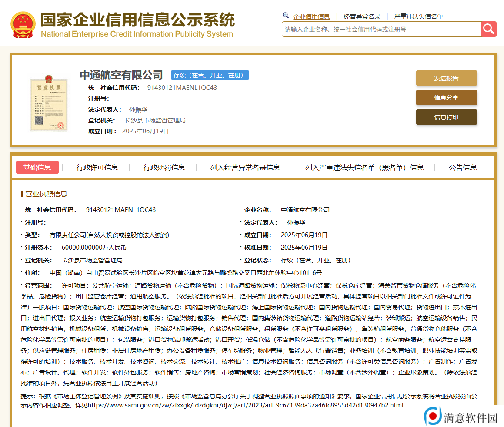Switch to 列入经营异常名录信息 tab
Viewport: 504px width, 427px height.
tap(245, 167)
